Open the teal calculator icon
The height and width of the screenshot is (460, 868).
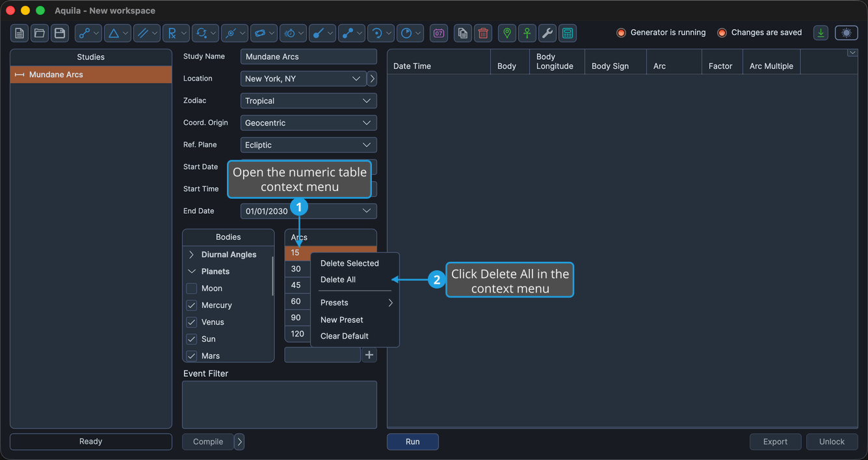click(568, 33)
